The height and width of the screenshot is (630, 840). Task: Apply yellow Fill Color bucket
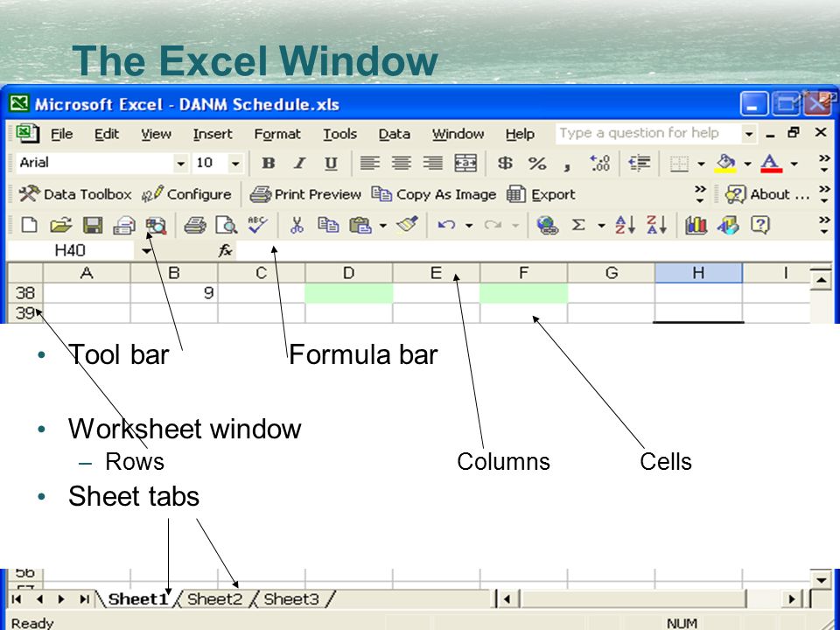[725, 163]
